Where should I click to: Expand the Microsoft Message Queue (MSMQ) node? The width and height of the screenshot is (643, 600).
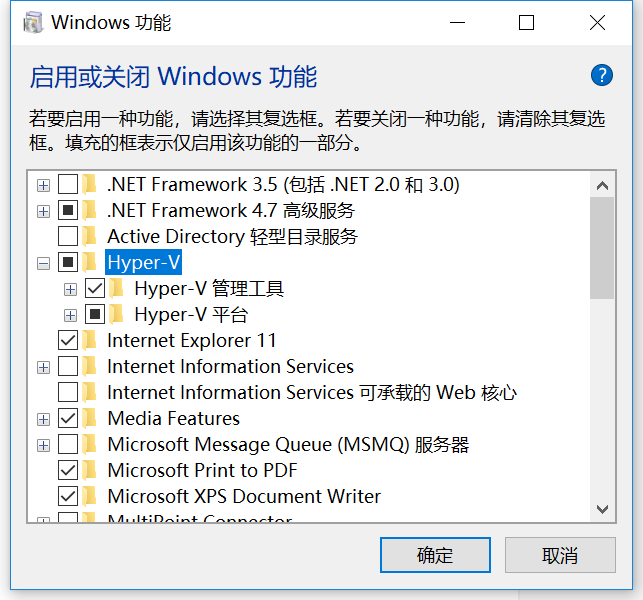click(x=43, y=445)
